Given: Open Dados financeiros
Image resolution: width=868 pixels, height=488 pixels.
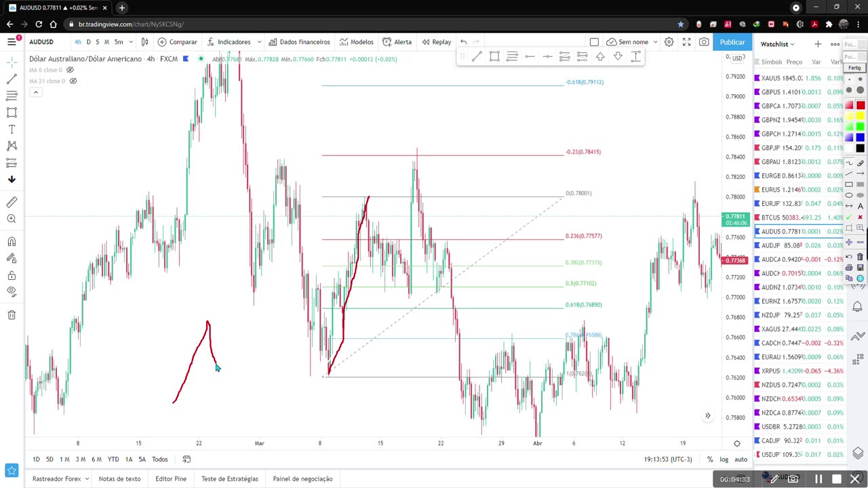Looking at the screenshot, I should point(299,42).
